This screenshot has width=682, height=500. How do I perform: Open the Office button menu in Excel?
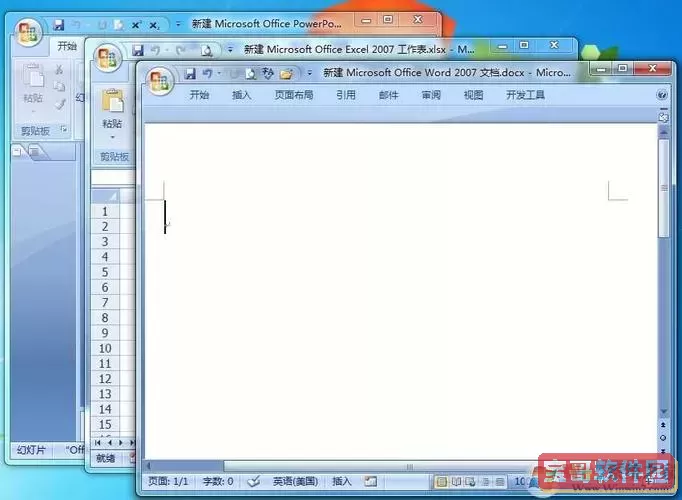point(108,58)
